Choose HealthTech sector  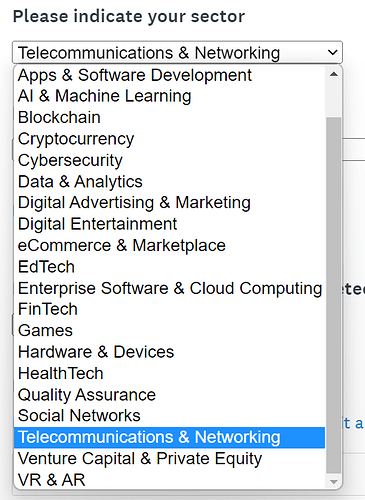(169, 373)
